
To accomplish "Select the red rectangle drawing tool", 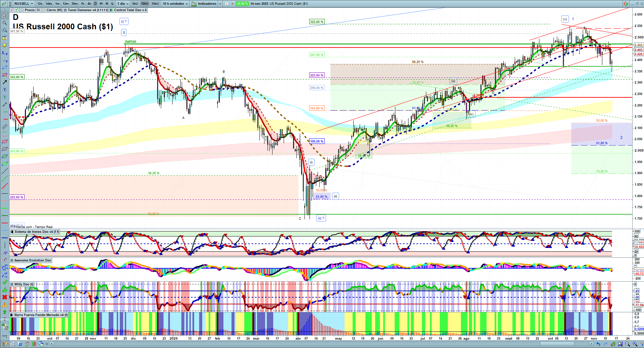I will [5, 75].
